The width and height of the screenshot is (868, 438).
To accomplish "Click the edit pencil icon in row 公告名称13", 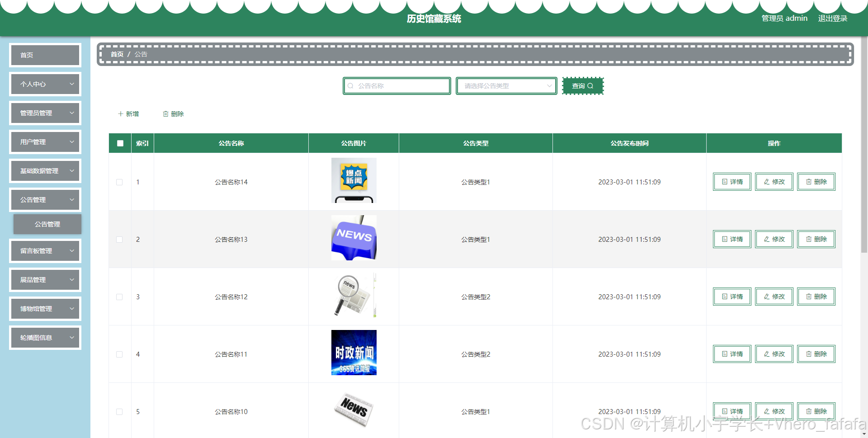I will pos(767,239).
